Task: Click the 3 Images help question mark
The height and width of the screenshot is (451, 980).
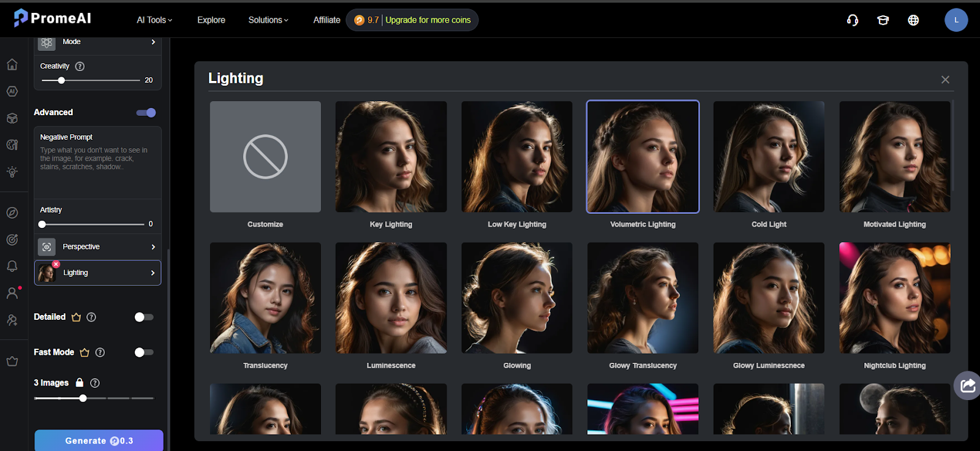Action: (x=95, y=383)
